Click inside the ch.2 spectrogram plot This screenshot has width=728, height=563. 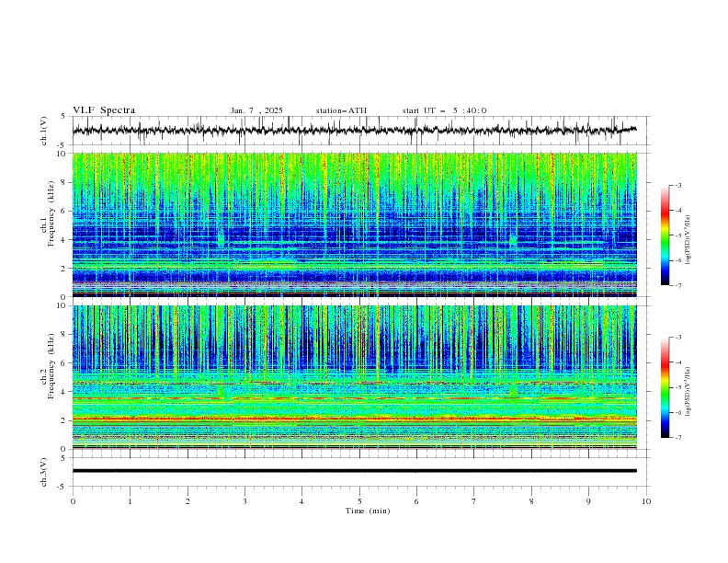[x=354, y=377]
